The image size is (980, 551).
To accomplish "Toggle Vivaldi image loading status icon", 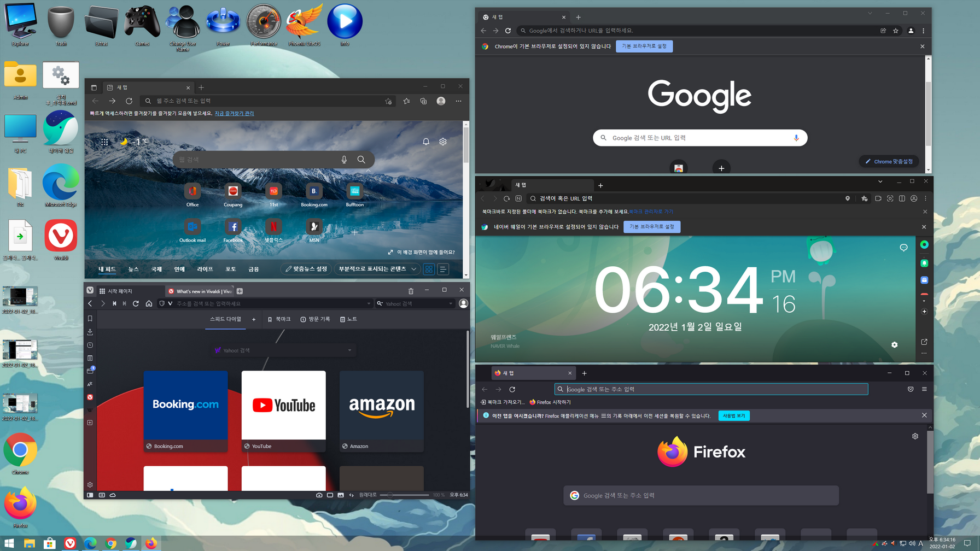I will [x=341, y=495].
